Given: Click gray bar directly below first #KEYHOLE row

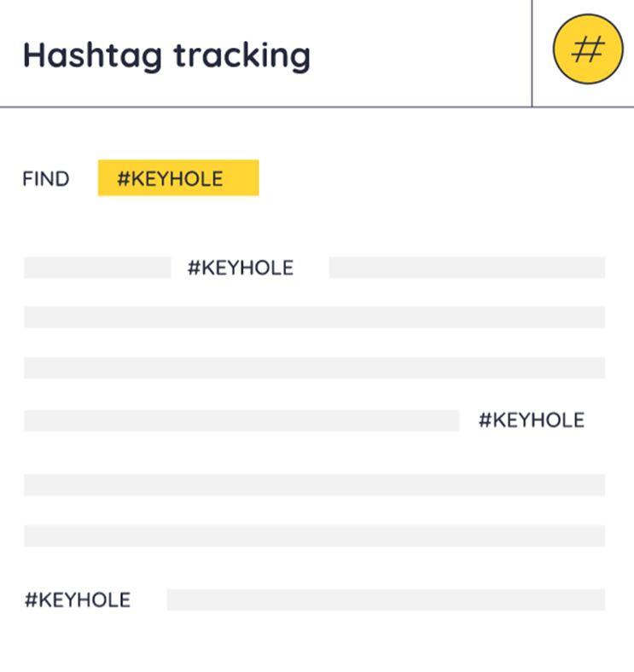Looking at the screenshot, I should point(314,317).
